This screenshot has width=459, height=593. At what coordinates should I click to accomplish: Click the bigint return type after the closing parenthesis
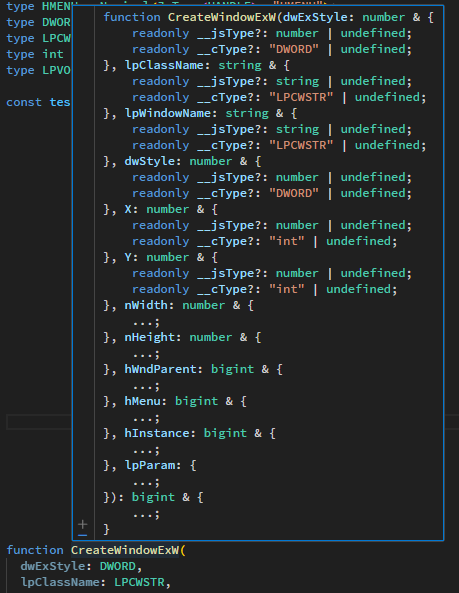153,497
